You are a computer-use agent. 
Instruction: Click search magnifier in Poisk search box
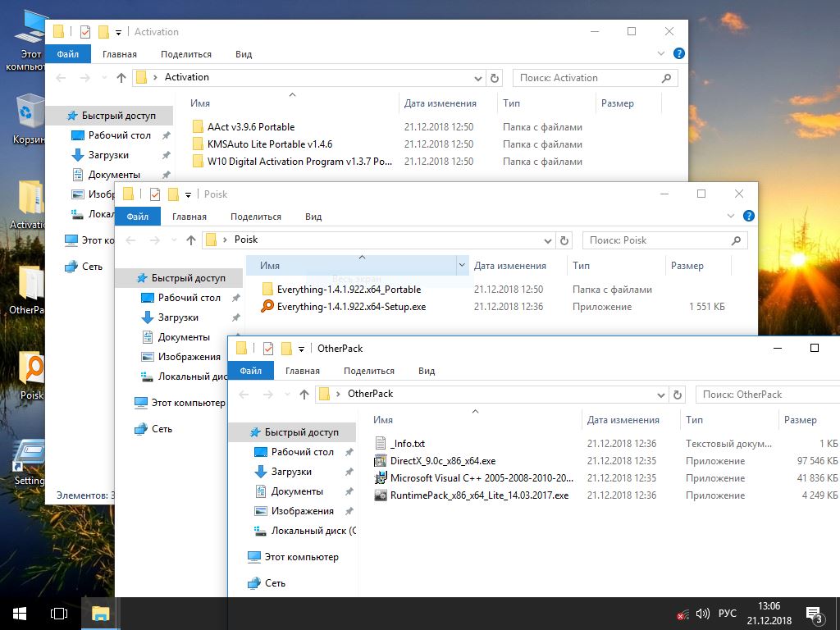pyautogui.click(x=736, y=240)
